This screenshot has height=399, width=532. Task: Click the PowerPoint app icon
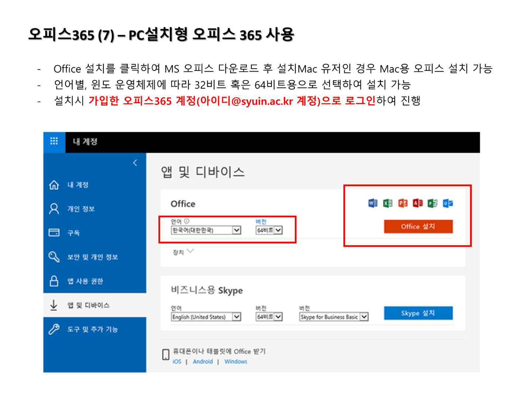(403, 203)
